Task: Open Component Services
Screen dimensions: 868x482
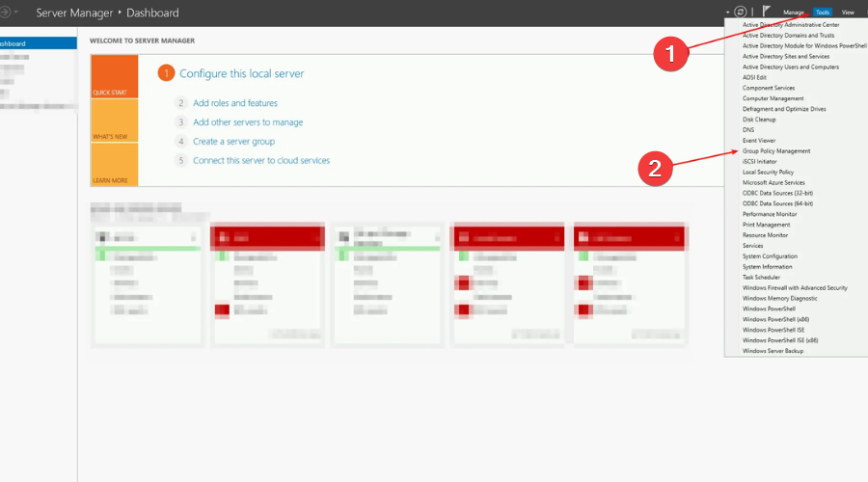Action: click(769, 88)
